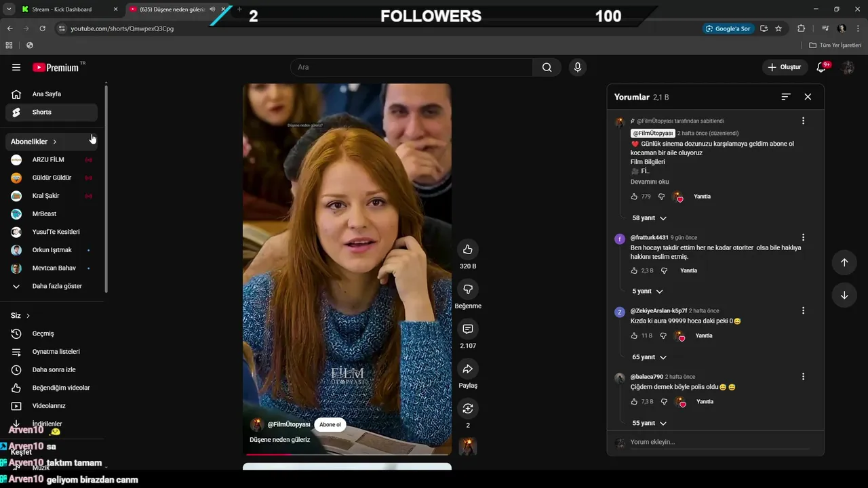This screenshot has width=868, height=488.
Task: Like the ZekiyeArslan comment with 11 B
Action: pos(634,335)
